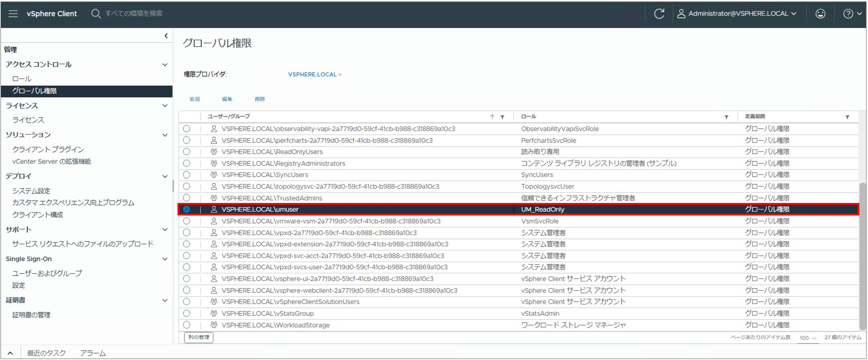Collapse the 証明書 section chevron
This screenshot has width=868, height=360.
(165, 301)
